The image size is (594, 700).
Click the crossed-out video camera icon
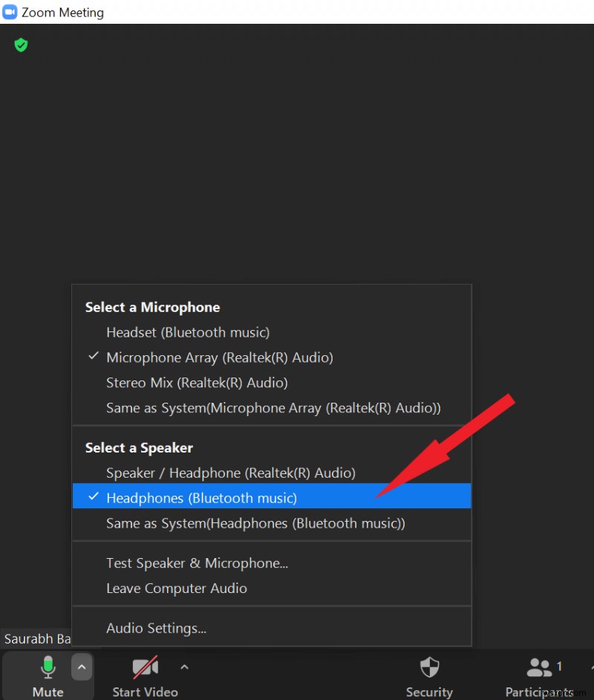(145, 667)
